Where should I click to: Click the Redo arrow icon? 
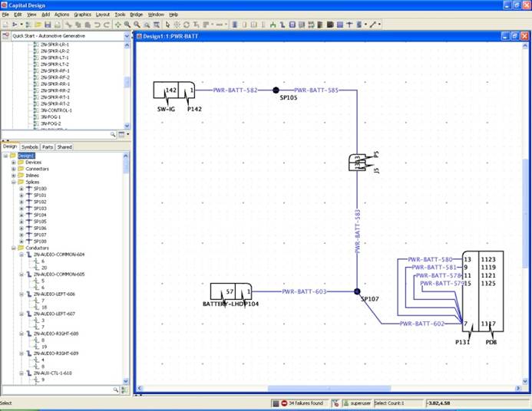[107, 25]
